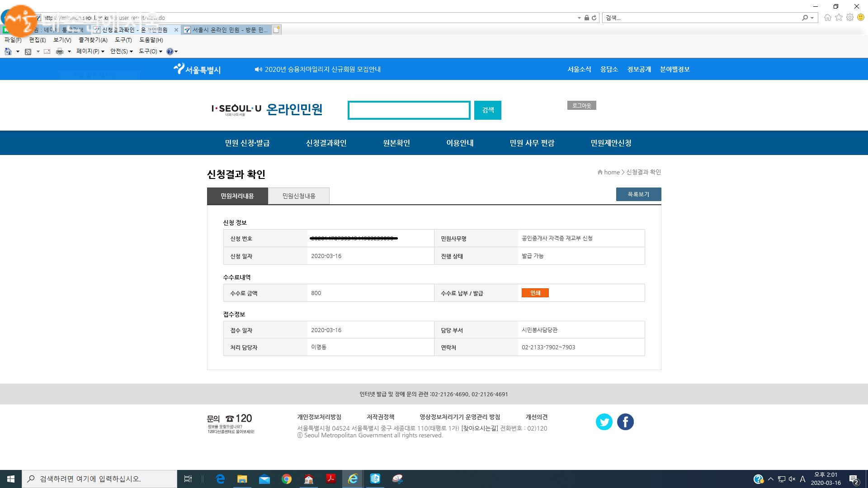
Task: Open new tab button in tab strip
Action: click(x=277, y=30)
